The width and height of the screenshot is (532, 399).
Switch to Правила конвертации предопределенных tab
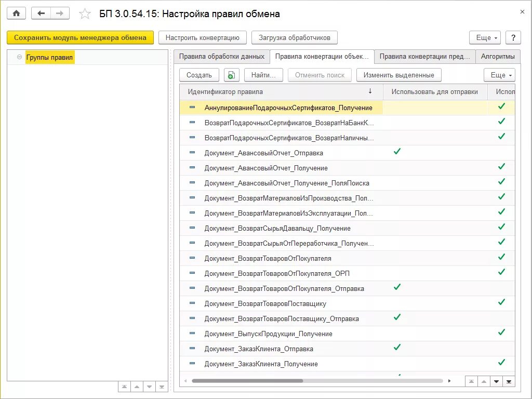[x=425, y=56]
